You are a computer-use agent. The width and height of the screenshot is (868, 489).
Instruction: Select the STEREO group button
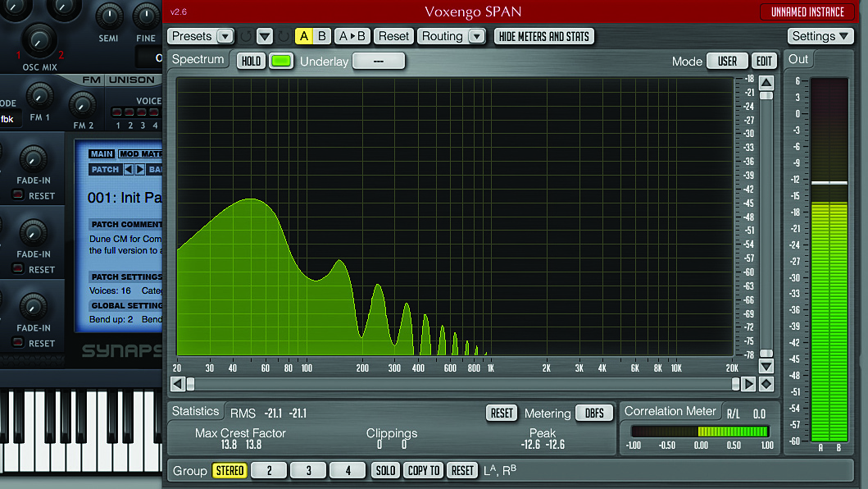coord(229,471)
